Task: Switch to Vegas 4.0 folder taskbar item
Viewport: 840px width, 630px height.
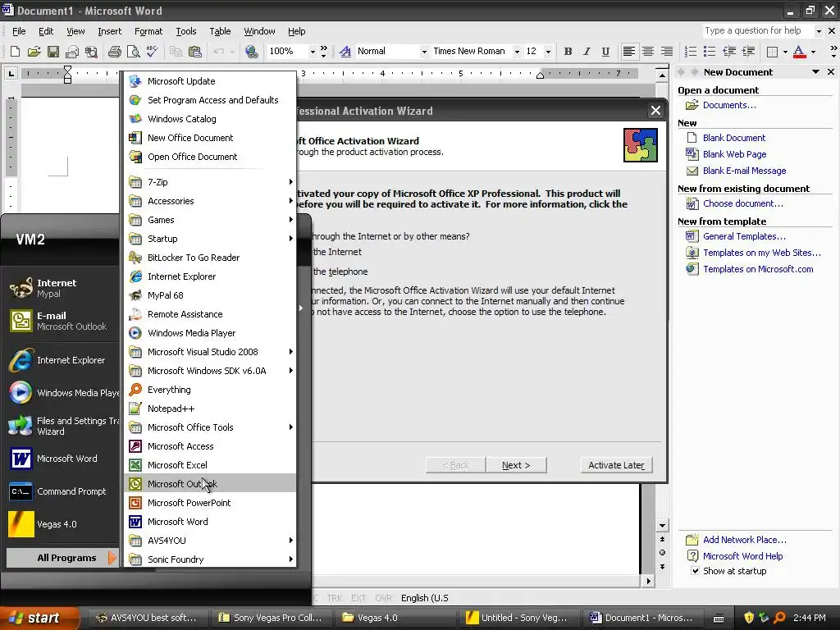Action: point(396,618)
